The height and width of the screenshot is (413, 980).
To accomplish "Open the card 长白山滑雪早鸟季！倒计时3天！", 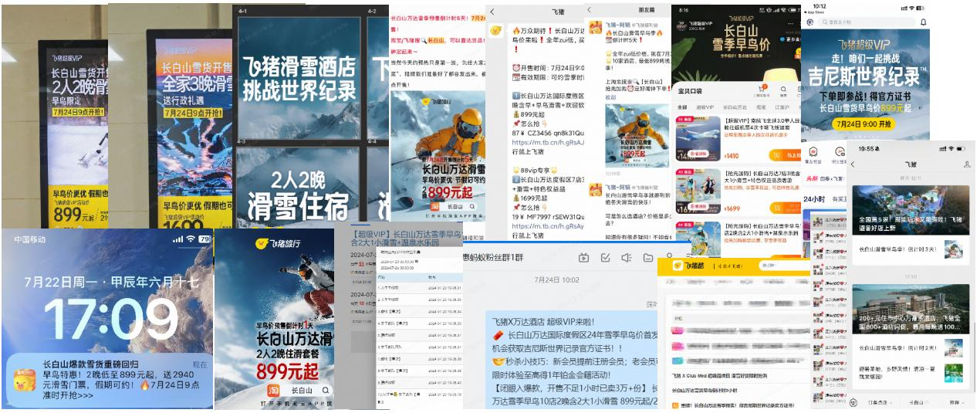I will point(911,249).
